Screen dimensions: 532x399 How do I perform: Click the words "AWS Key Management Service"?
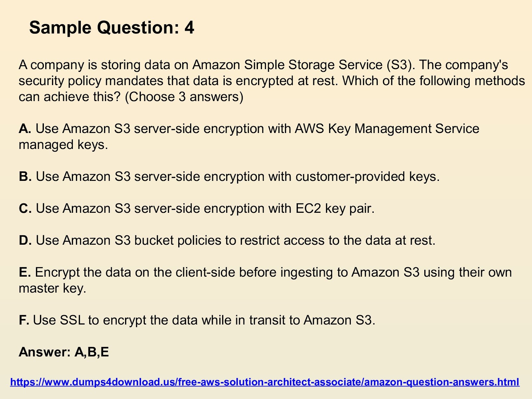pos(387,129)
